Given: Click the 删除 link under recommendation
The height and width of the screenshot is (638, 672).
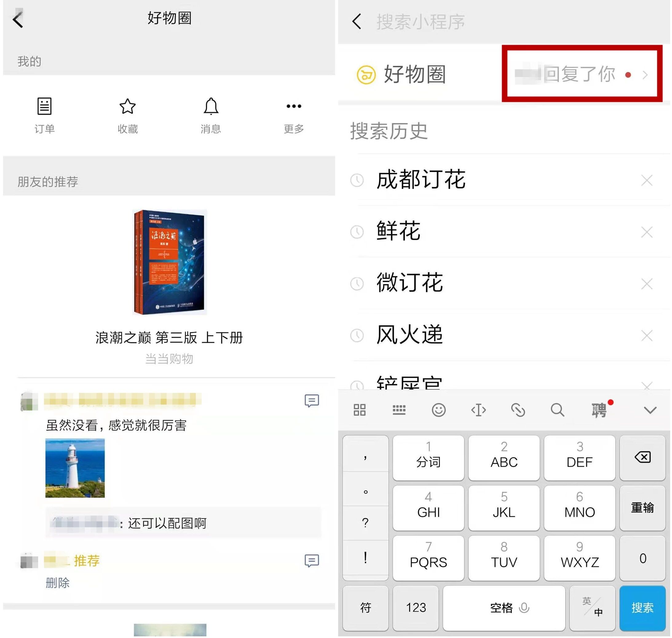Looking at the screenshot, I should click(57, 583).
